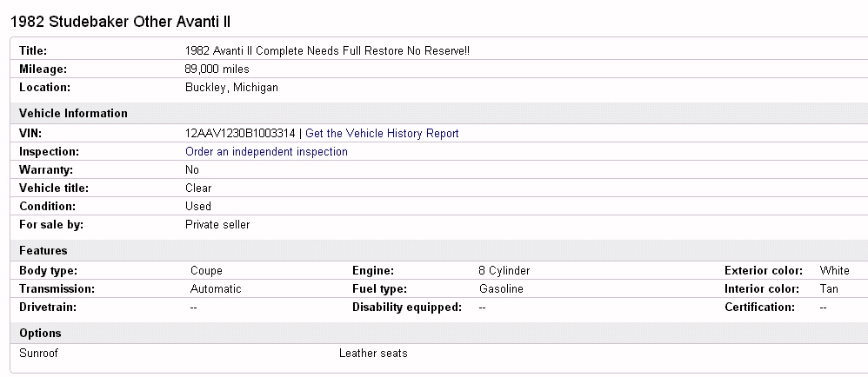Click the Private seller value
Viewport: 868px width, 377px height.
coord(217,225)
